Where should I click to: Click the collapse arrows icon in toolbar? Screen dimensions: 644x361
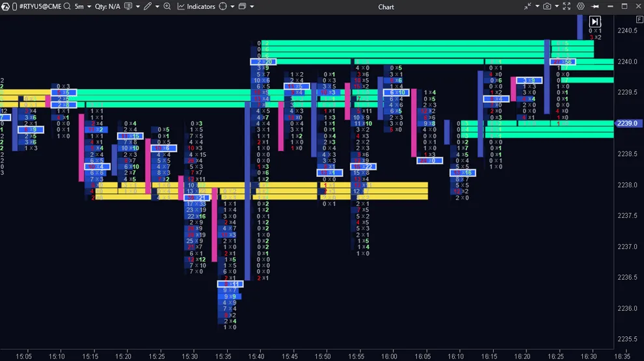point(528,7)
